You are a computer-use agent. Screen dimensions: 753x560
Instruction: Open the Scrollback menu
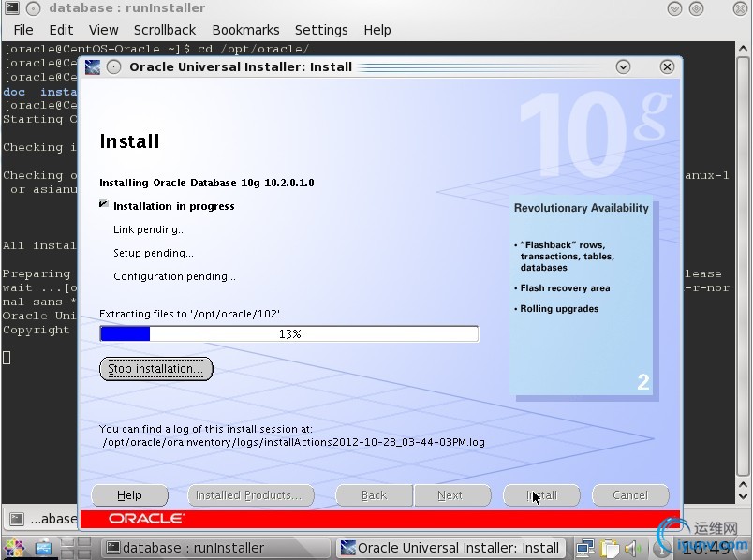pos(165,30)
